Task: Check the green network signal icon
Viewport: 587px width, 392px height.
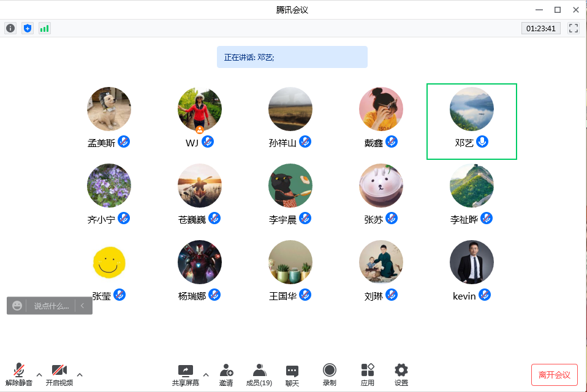Action: [x=44, y=28]
